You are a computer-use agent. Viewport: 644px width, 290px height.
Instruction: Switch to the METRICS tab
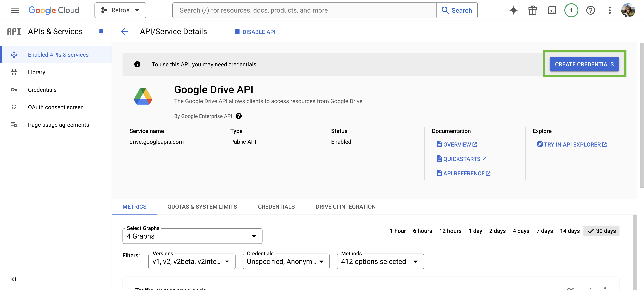click(x=134, y=207)
